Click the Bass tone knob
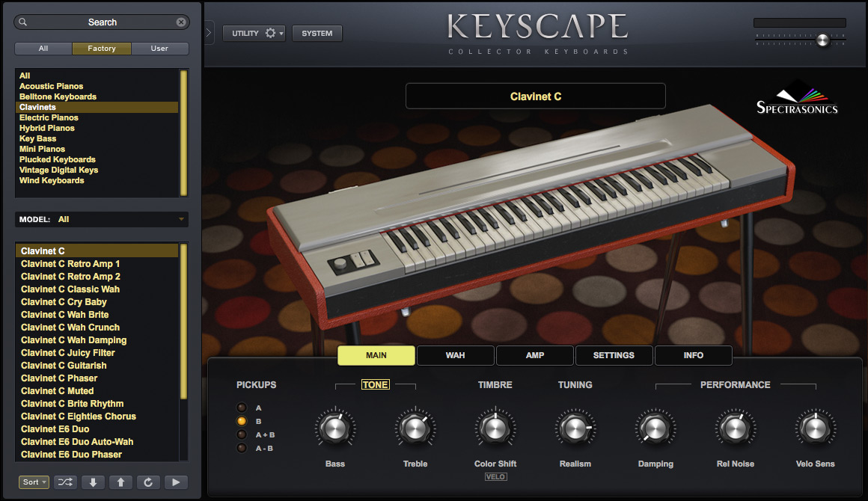Image resolution: width=868 pixels, height=501 pixels. coord(335,428)
